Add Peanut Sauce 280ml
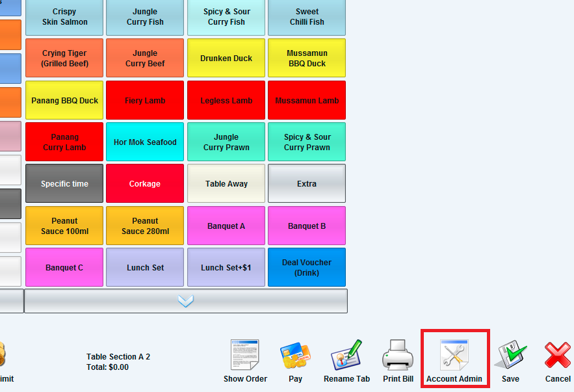This screenshot has height=392, width=574. pos(145,226)
